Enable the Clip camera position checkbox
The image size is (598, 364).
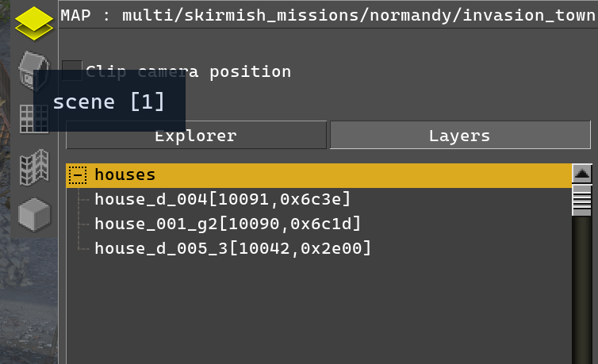(x=72, y=71)
